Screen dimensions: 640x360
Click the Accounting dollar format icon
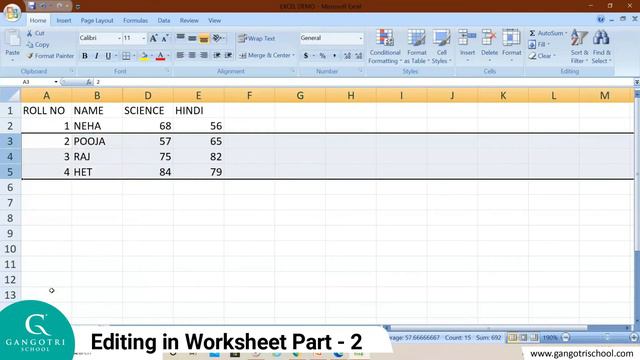pyautogui.click(x=306, y=56)
